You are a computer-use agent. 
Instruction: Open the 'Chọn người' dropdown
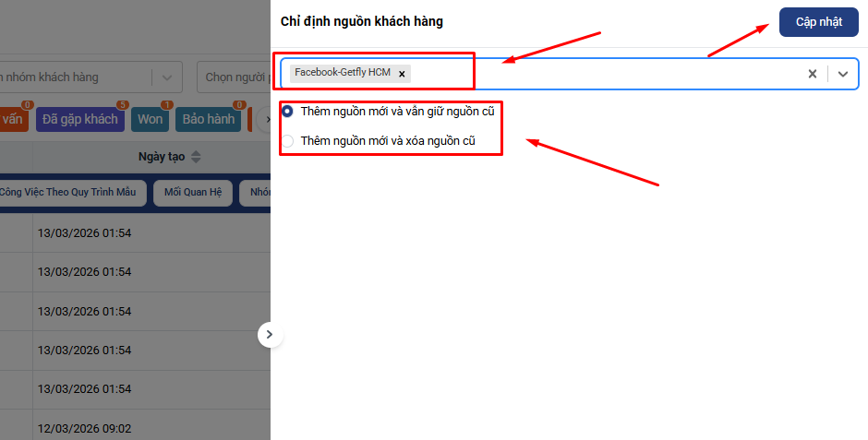click(235, 77)
